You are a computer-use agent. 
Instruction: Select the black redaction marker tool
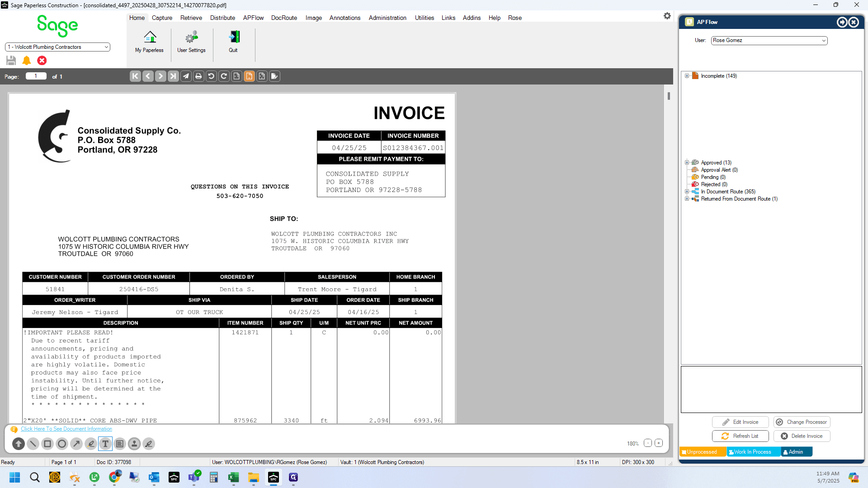(149, 444)
